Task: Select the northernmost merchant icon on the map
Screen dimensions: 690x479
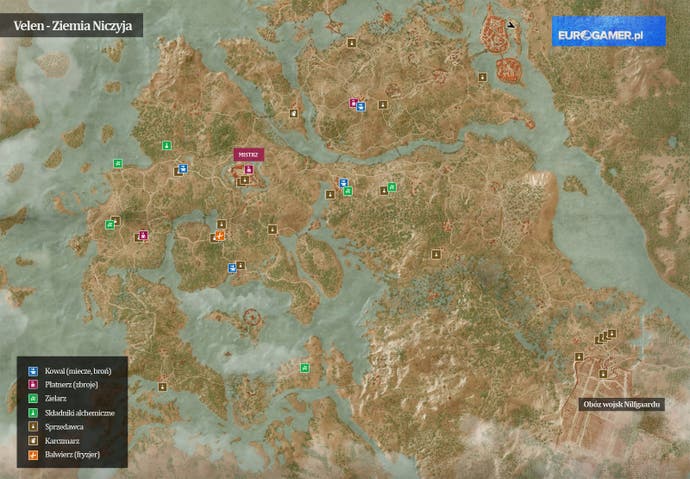Action: pyautogui.click(x=351, y=43)
